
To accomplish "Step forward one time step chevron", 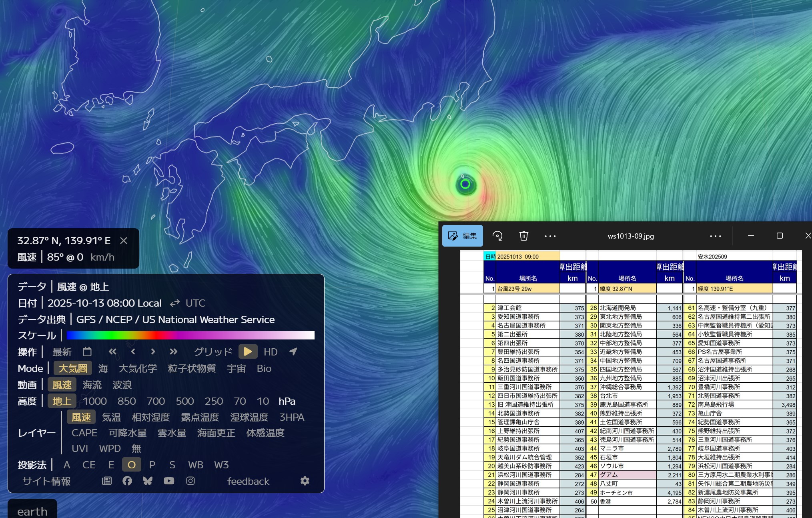I will [x=153, y=352].
